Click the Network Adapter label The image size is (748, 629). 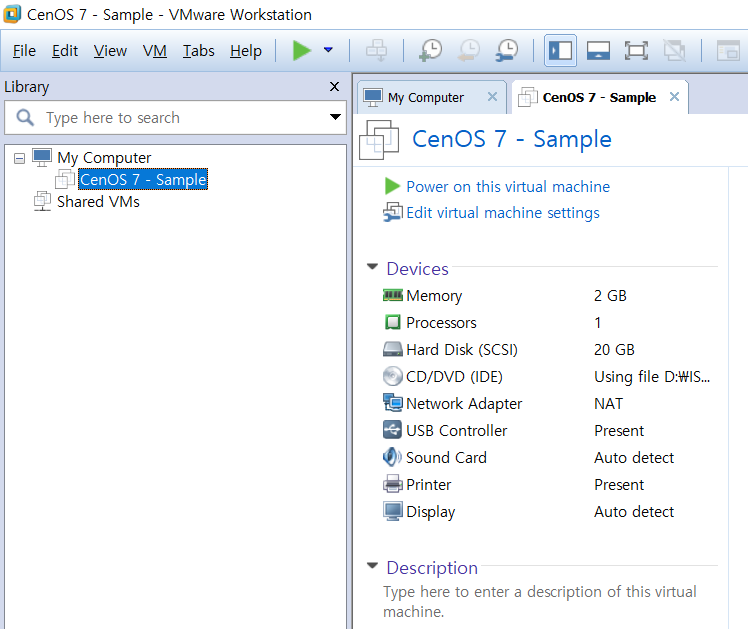click(464, 404)
